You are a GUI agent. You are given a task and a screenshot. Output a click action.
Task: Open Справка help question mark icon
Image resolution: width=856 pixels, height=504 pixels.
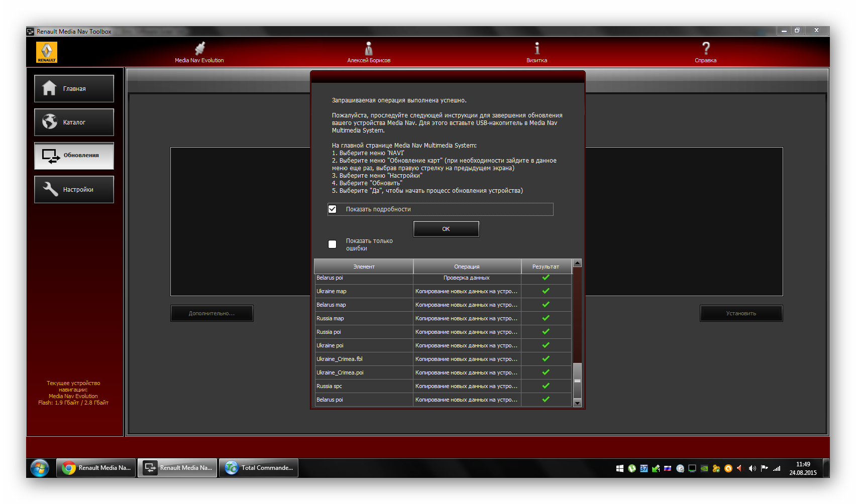coord(705,49)
